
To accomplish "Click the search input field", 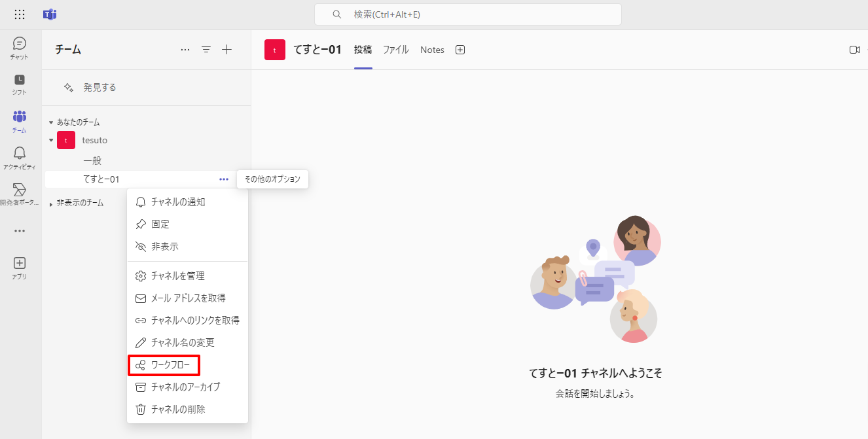I will (x=467, y=14).
